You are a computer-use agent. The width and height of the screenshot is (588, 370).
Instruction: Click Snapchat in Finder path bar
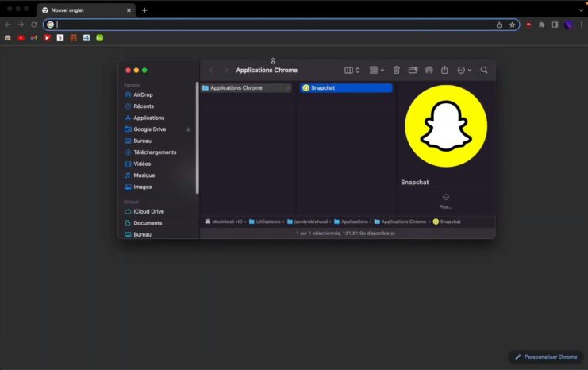point(447,222)
